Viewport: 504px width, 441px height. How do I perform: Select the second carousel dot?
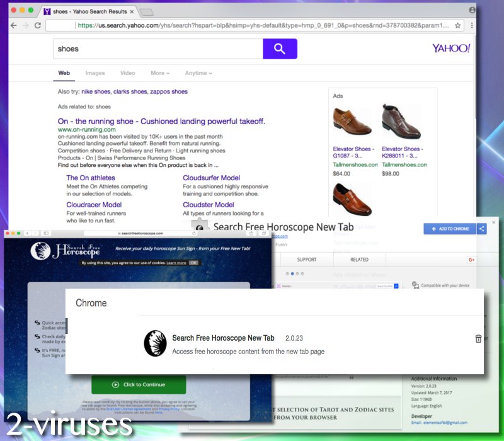click(x=292, y=273)
